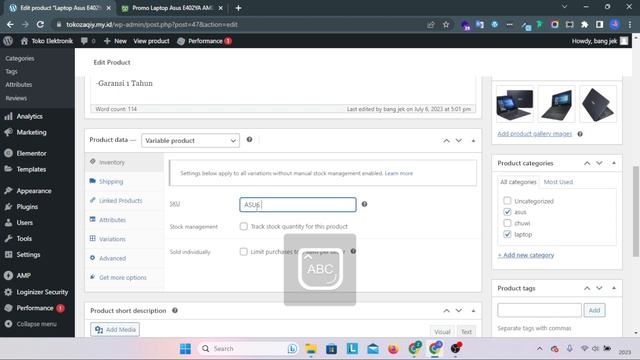
Task: Go to Categories in sidebar
Action: tap(20, 58)
